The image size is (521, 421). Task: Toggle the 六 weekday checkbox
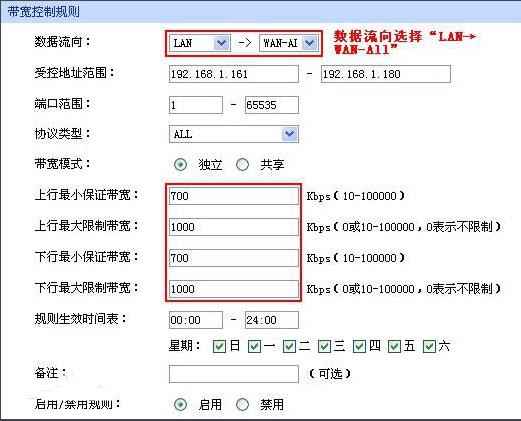tap(429, 346)
